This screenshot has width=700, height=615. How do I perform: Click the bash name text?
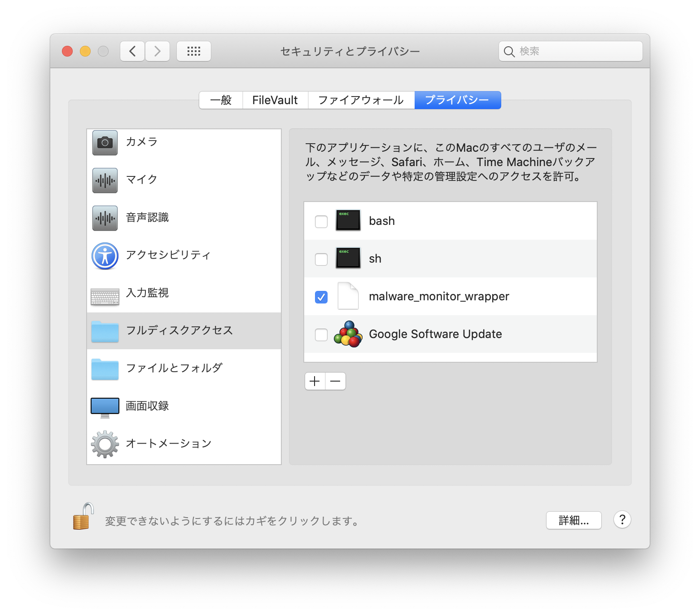(382, 221)
